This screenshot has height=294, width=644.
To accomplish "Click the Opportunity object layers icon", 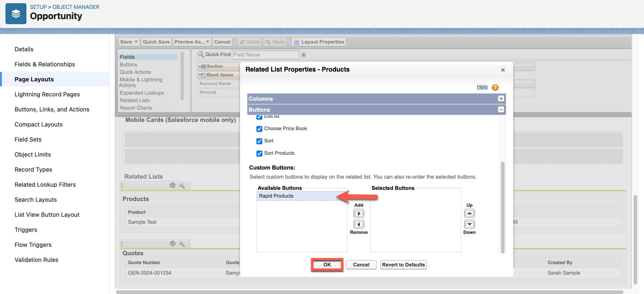I will [x=16, y=13].
